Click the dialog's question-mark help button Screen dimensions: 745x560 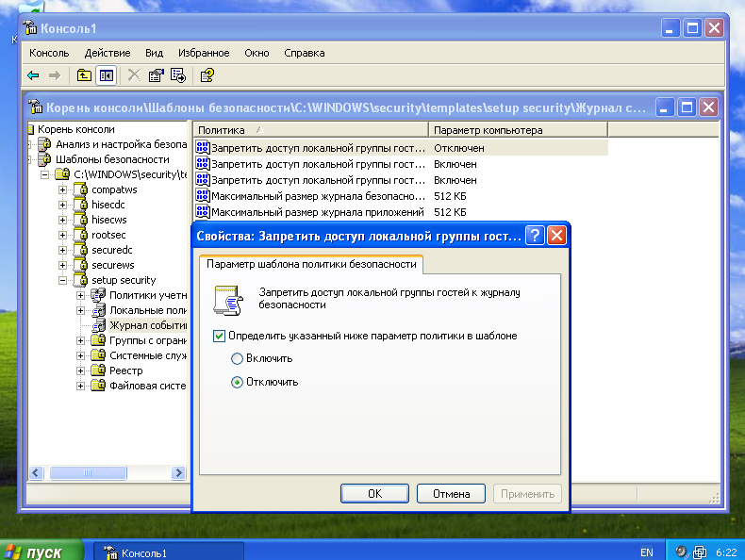pos(535,236)
